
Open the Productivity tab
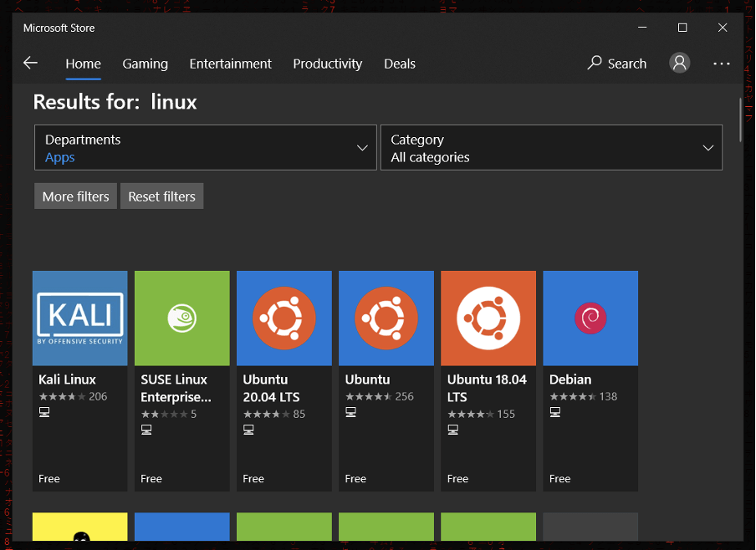pos(328,64)
